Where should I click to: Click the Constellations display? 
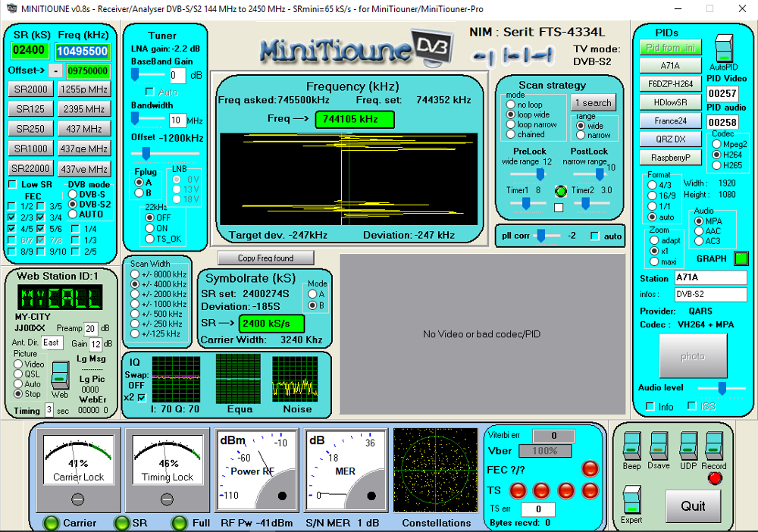click(435, 470)
